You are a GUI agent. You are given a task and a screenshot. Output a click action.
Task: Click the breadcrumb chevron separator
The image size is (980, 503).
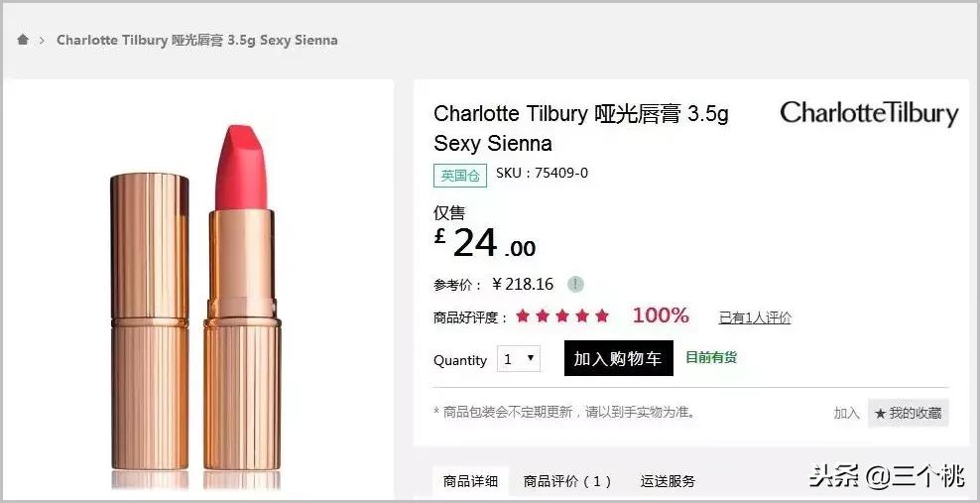(x=42, y=40)
